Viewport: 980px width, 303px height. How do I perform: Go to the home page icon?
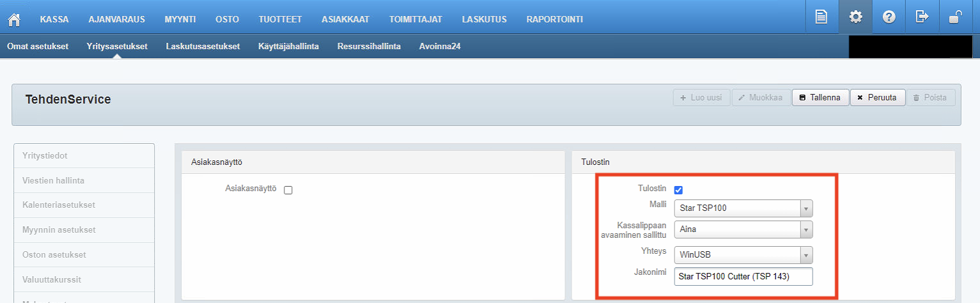coord(13,19)
